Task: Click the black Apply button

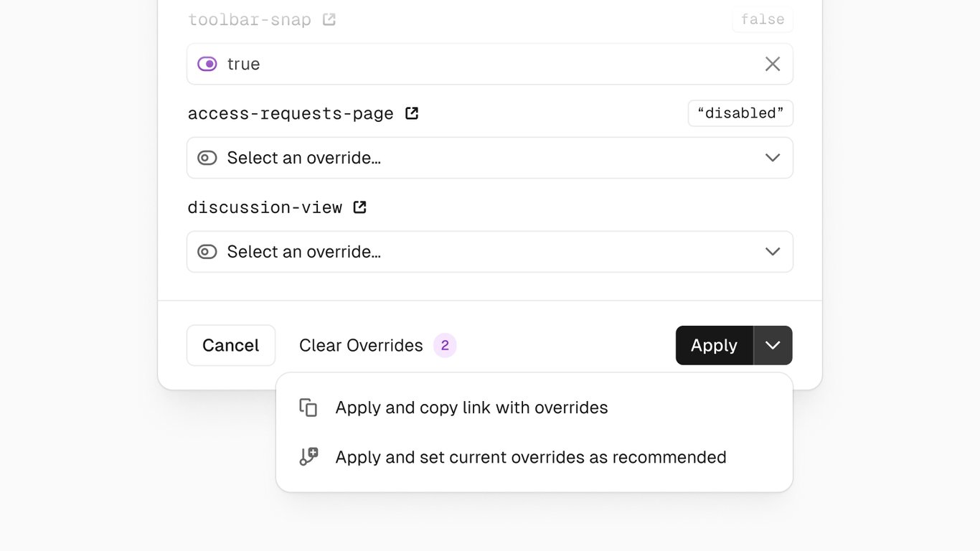Action: coord(714,345)
